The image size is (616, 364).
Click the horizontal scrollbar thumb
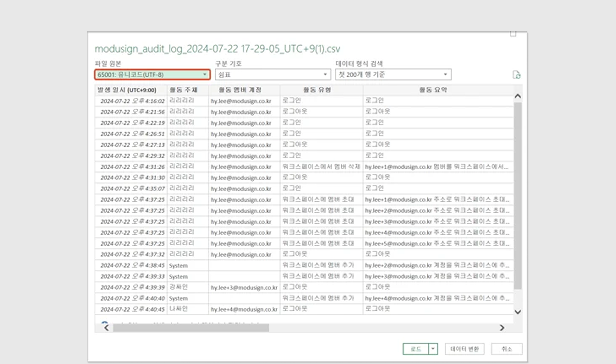coord(191,328)
